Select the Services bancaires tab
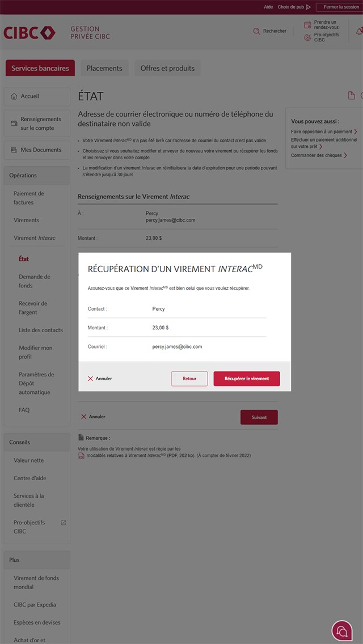The width and height of the screenshot is (363, 644). [40, 68]
